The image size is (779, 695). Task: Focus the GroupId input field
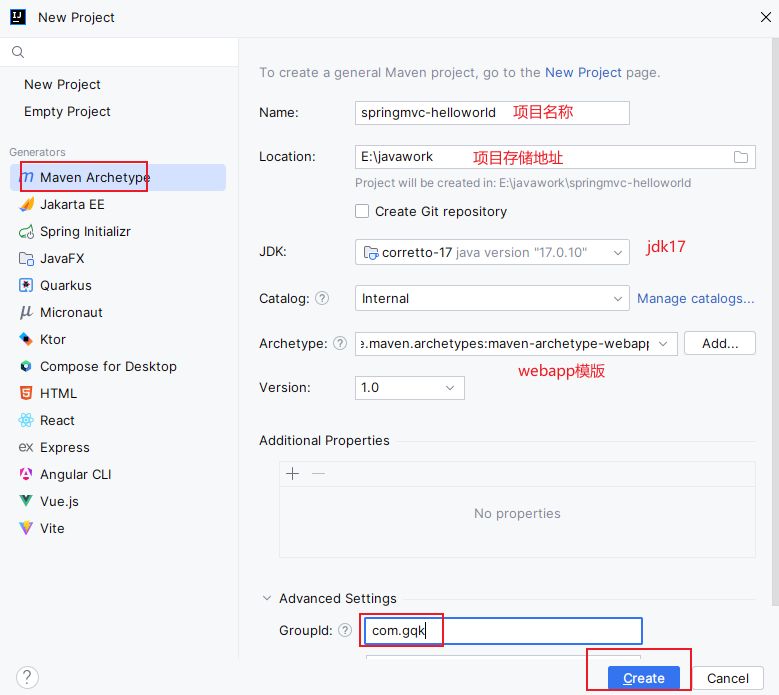pyautogui.click(x=503, y=631)
